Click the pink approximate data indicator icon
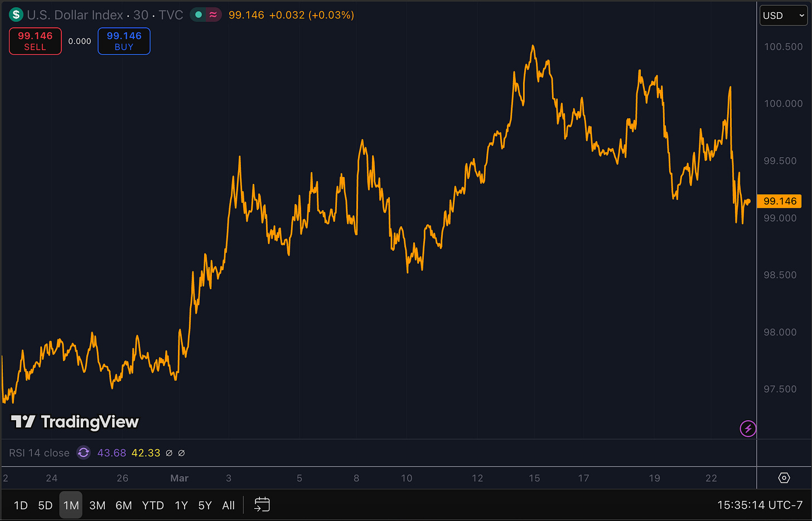Image resolution: width=812 pixels, height=521 pixels. tap(213, 15)
